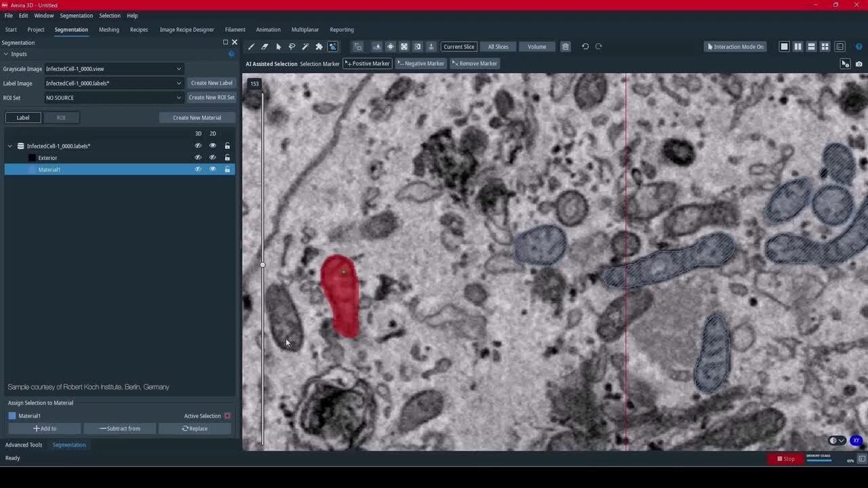This screenshot has width=868, height=488.
Task: Select the Eraser tool
Action: click(264, 47)
